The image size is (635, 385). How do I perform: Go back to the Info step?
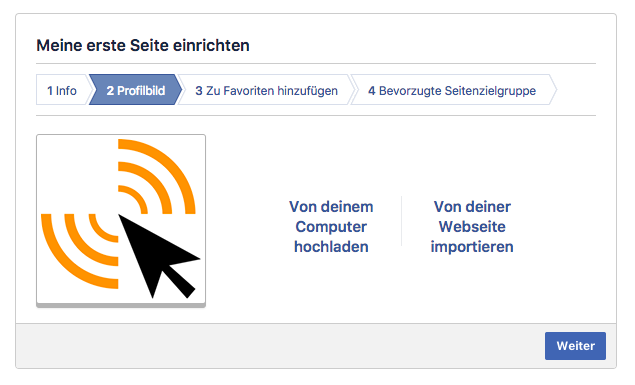tap(62, 90)
